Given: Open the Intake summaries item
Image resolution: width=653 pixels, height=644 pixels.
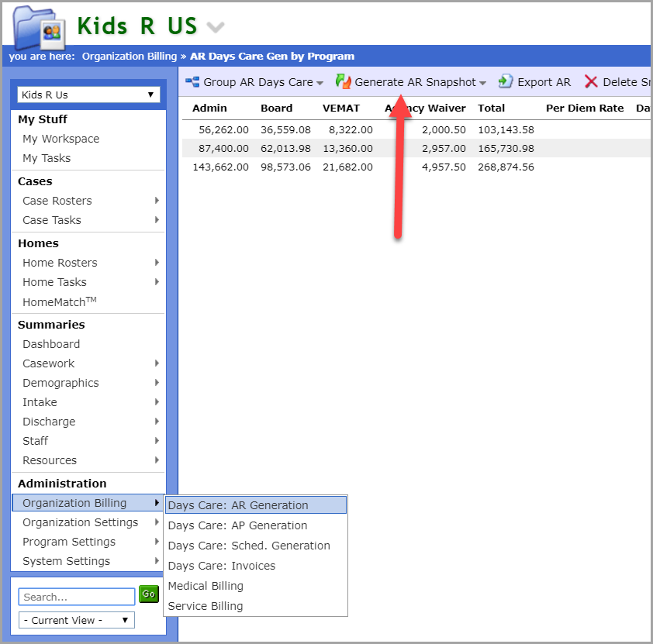Looking at the screenshot, I should click(40, 402).
